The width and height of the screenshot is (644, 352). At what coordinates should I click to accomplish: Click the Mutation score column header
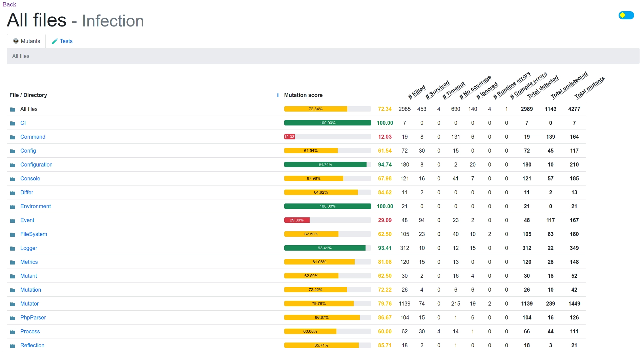(x=303, y=95)
